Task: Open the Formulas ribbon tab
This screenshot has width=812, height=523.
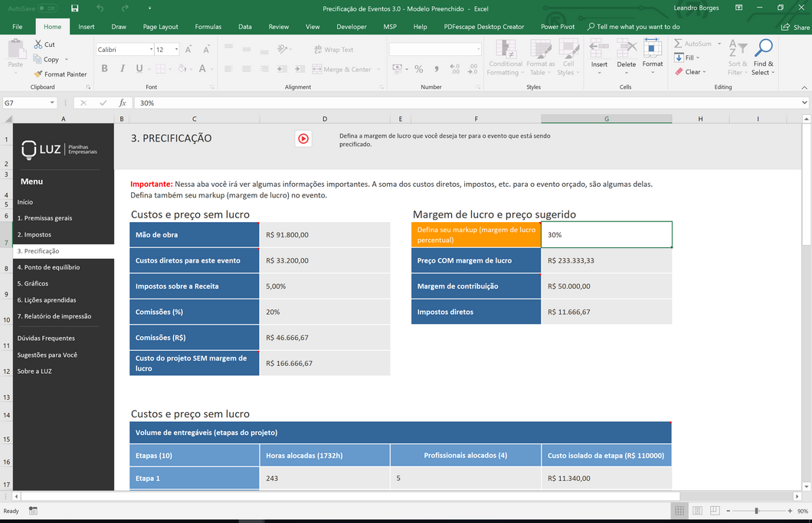Action: (x=208, y=27)
